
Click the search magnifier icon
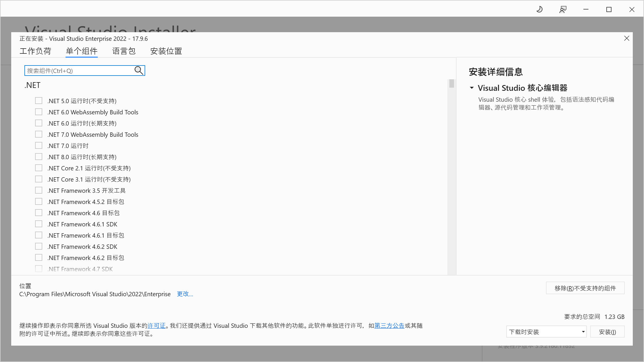(x=139, y=70)
